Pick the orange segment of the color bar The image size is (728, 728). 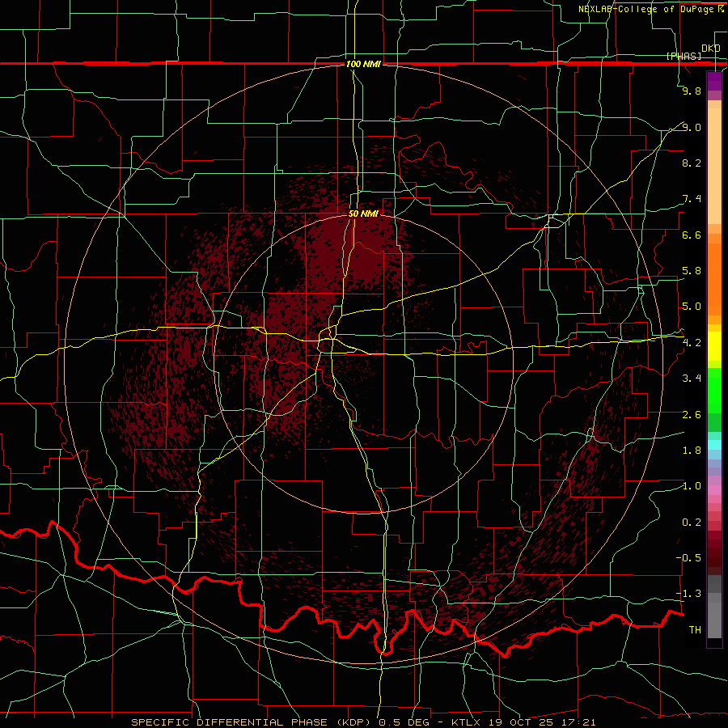click(714, 278)
